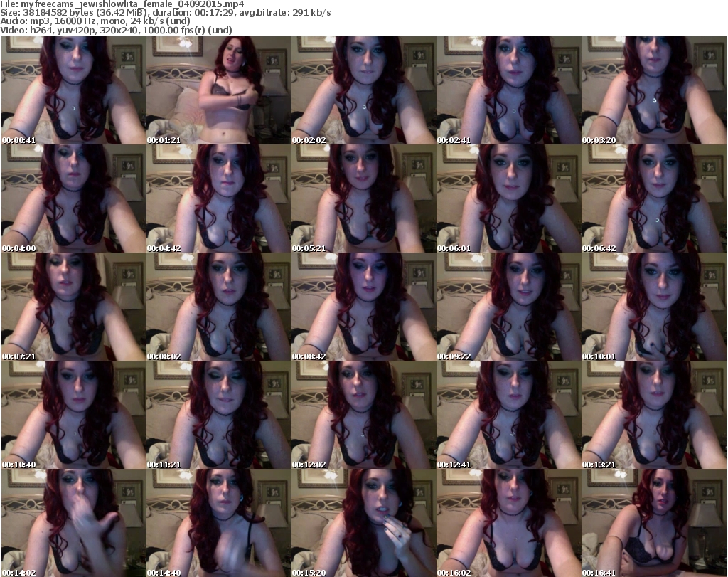This screenshot has width=728, height=577.
Task: Click the frame stamped 00:15:20
Action: tap(363, 523)
